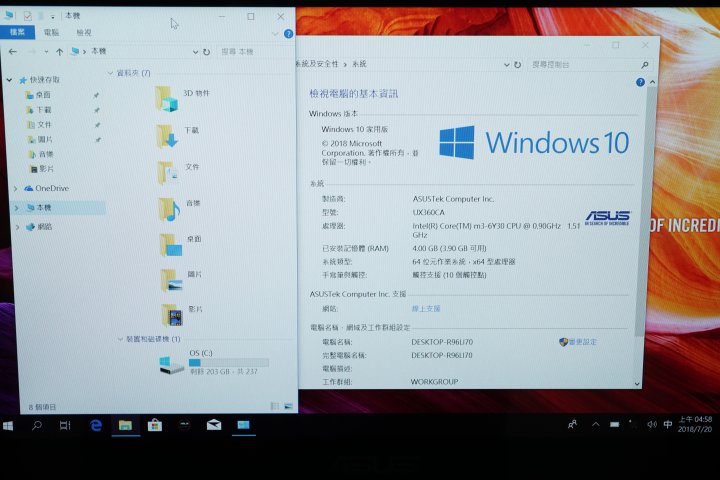Click the 搜尋 本機 search box
Viewport: 720px width, 480px height.
pos(254,52)
